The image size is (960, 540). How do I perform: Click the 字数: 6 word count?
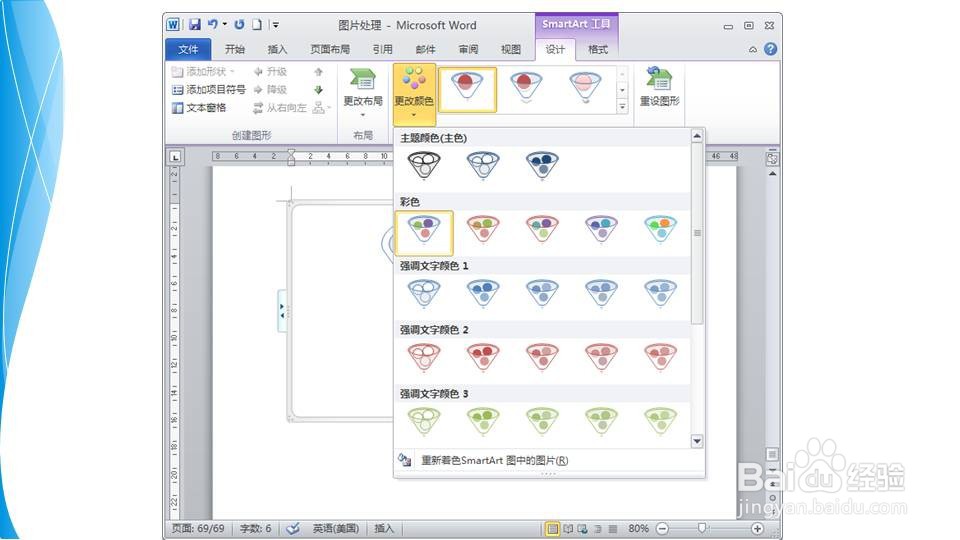pyautogui.click(x=255, y=528)
